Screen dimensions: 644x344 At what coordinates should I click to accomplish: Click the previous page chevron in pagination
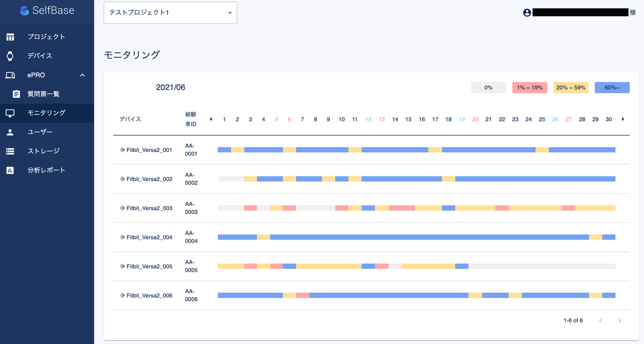601,321
